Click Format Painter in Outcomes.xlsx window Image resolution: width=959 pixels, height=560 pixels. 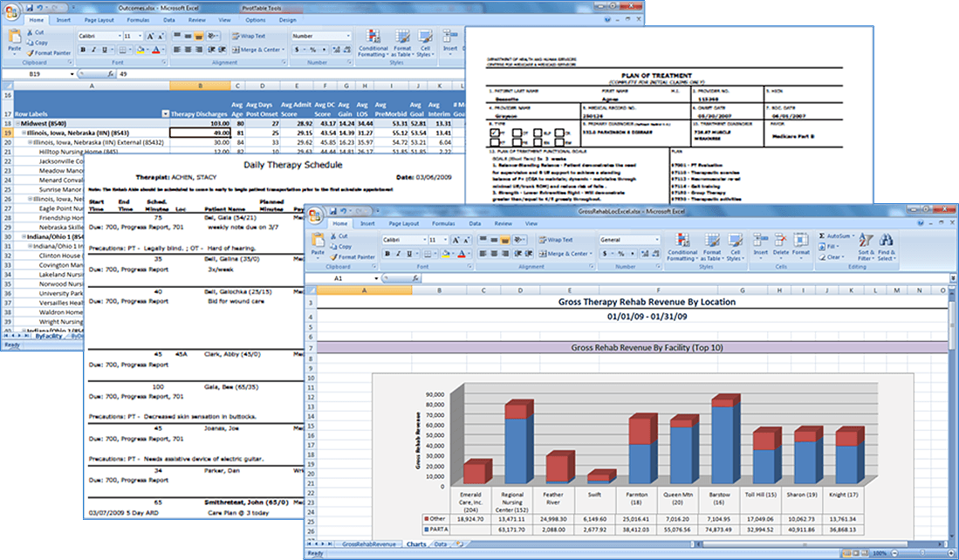pos(50,53)
